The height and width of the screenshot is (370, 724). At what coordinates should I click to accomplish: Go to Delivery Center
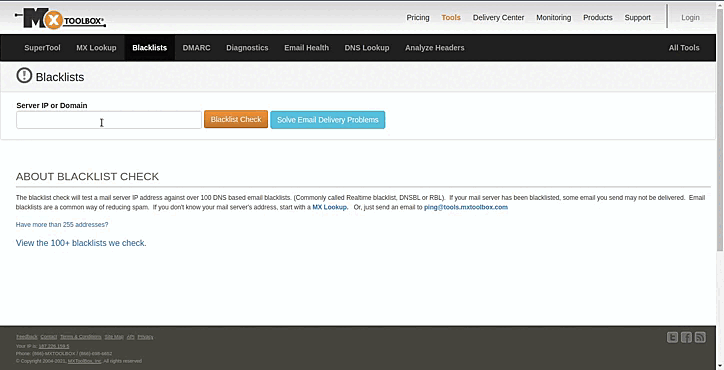tap(498, 18)
